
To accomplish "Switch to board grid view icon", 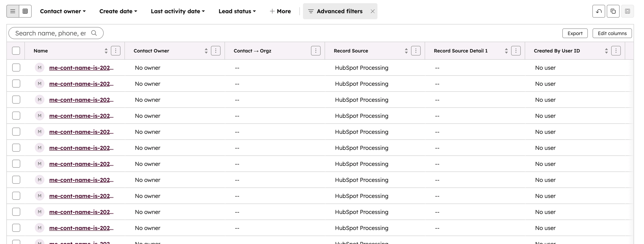I will (x=25, y=11).
